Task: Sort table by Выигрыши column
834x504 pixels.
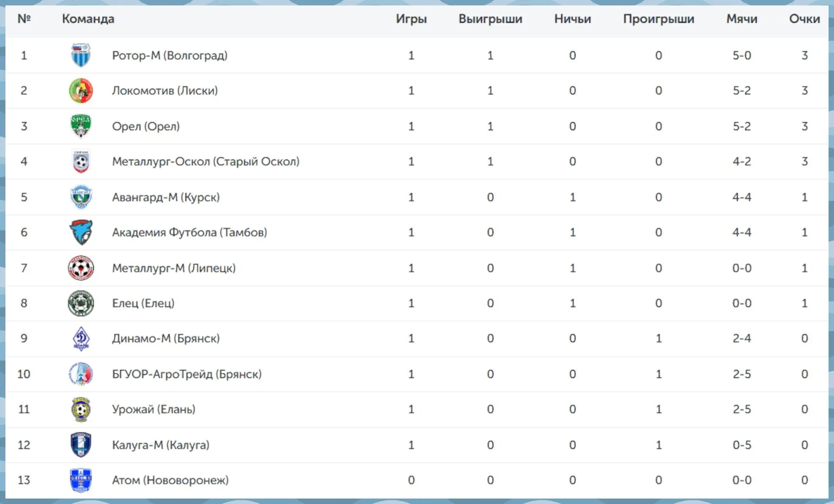Action: pyautogui.click(x=490, y=19)
